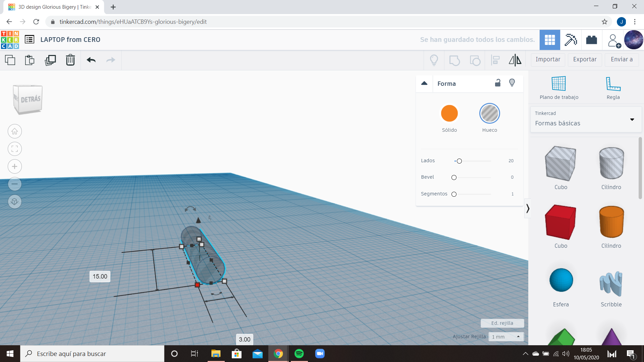Click the Home view button
Viewport: 644px width, 362px height.
(15, 131)
